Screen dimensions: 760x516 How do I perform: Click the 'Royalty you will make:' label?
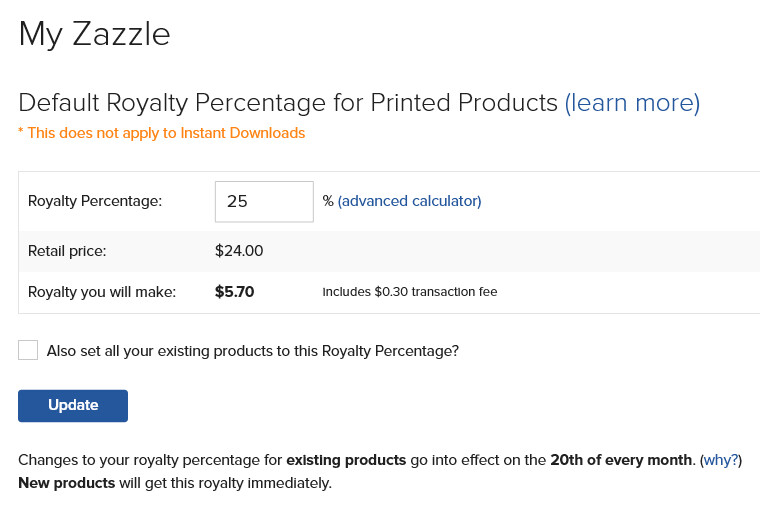pyautogui.click(x=102, y=292)
